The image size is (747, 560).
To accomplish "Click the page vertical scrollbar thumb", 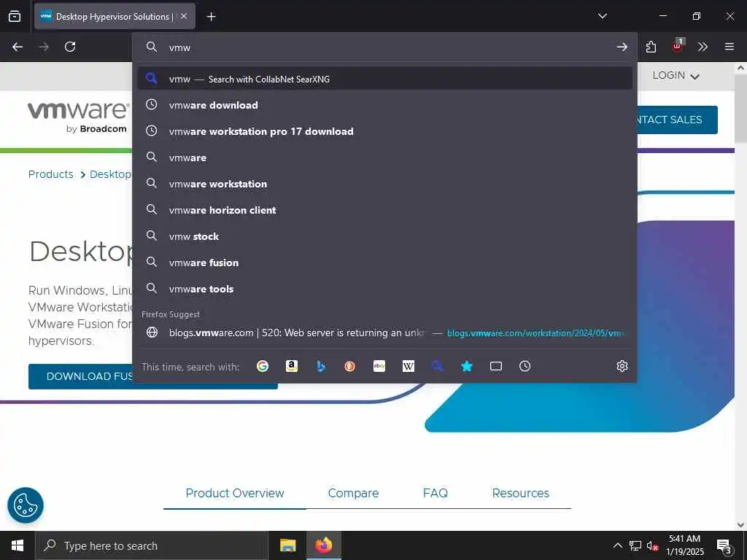I will click(740, 108).
